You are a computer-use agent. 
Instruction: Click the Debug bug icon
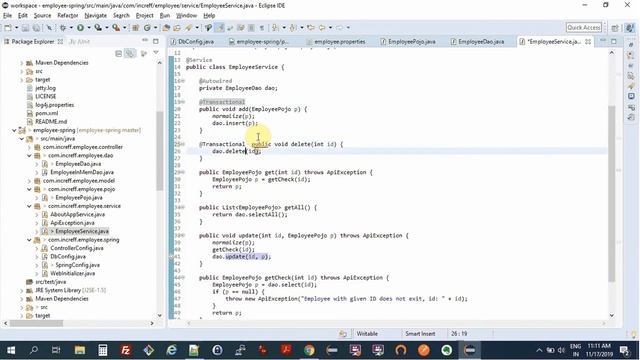click(x=63, y=28)
